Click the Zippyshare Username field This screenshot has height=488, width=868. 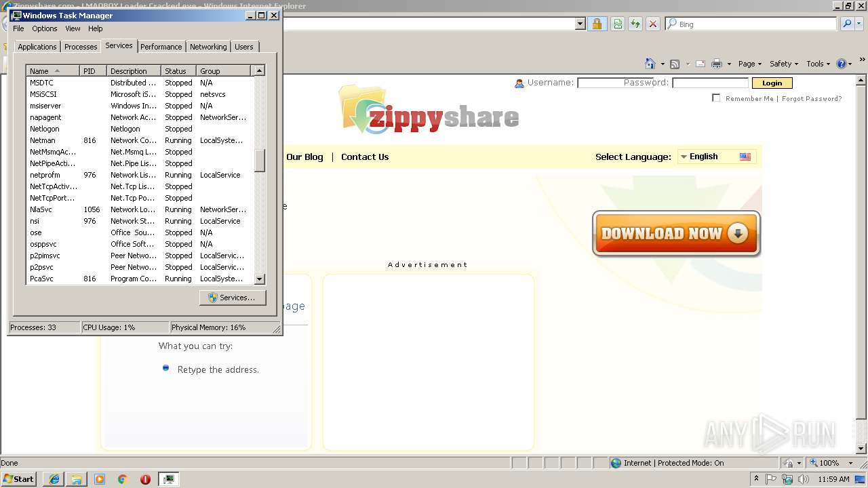tap(615, 83)
